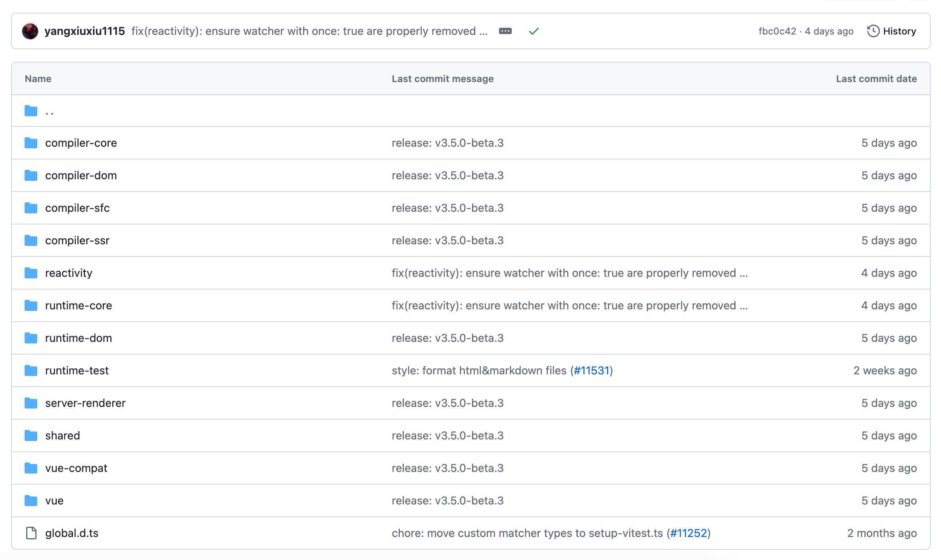The image size is (941, 560).
Task: Click the compiler-core folder icon
Action: (31, 143)
